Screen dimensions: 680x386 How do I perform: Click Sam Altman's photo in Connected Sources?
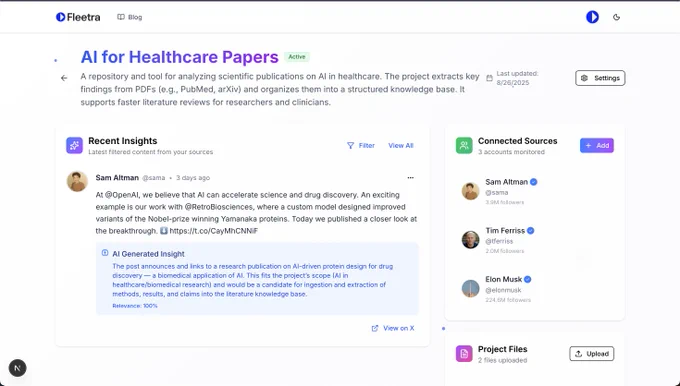(471, 191)
